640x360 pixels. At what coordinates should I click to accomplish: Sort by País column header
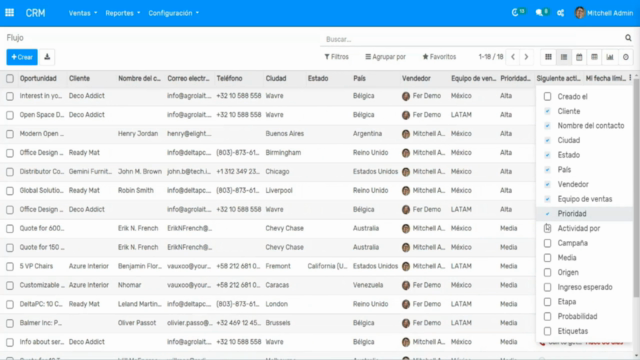[x=359, y=78]
